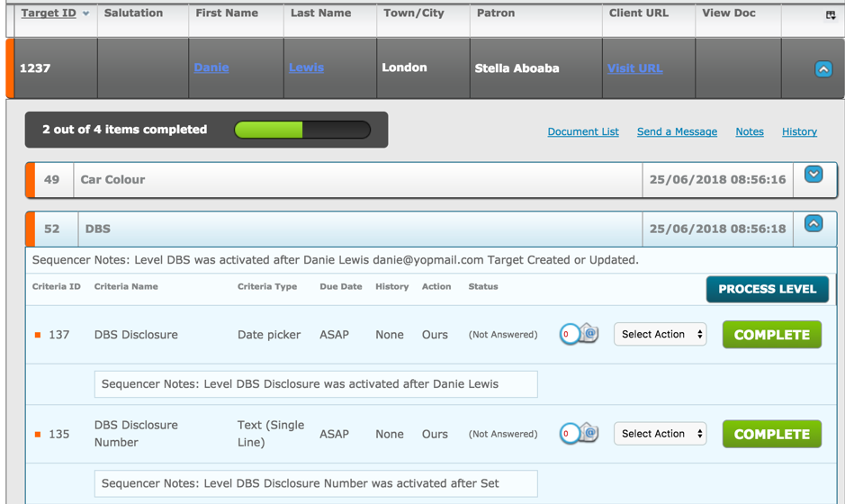The width and height of the screenshot is (845, 504).
Task: Click the Patron column header
Action: click(x=496, y=13)
